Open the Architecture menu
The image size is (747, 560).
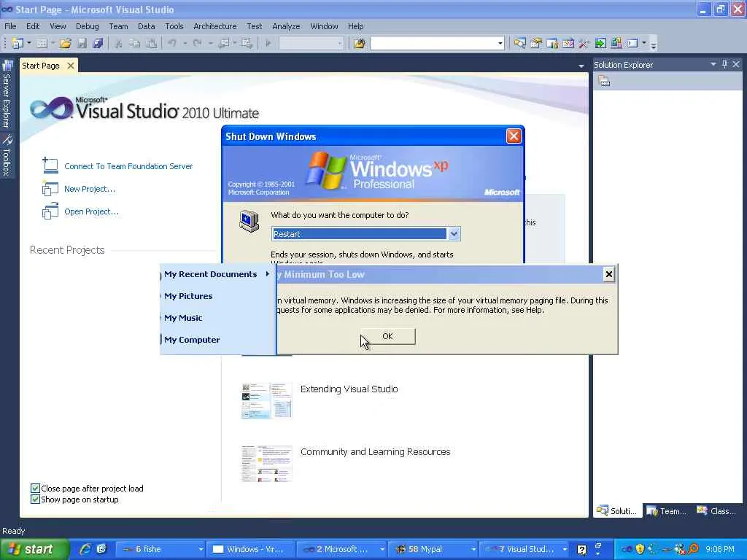tap(215, 26)
